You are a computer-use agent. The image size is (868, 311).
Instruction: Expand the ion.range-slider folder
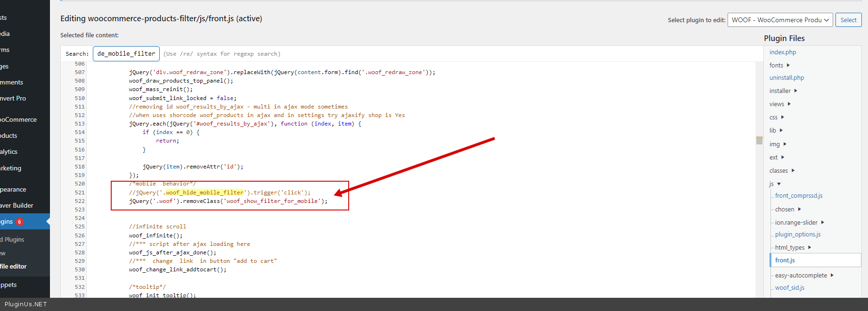pyautogui.click(x=822, y=222)
